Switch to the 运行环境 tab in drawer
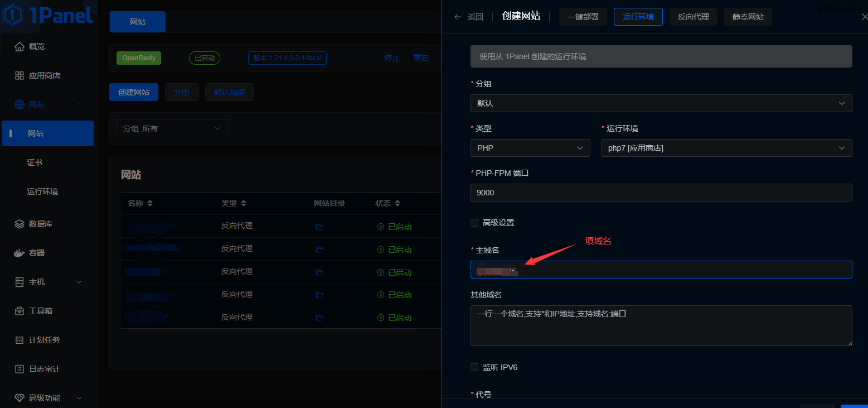Image resolution: width=868 pixels, height=408 pixels. [638, 17]
